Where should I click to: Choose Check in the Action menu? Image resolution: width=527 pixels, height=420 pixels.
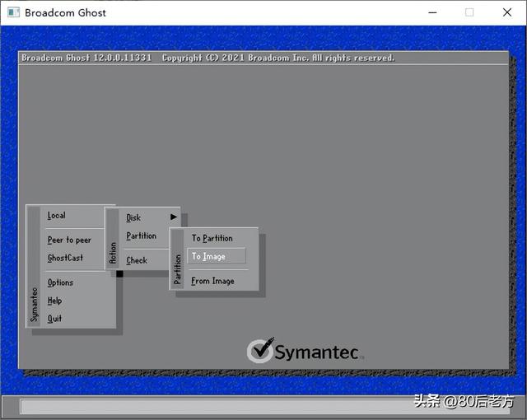pyautogui.click(x=137, y=260)
